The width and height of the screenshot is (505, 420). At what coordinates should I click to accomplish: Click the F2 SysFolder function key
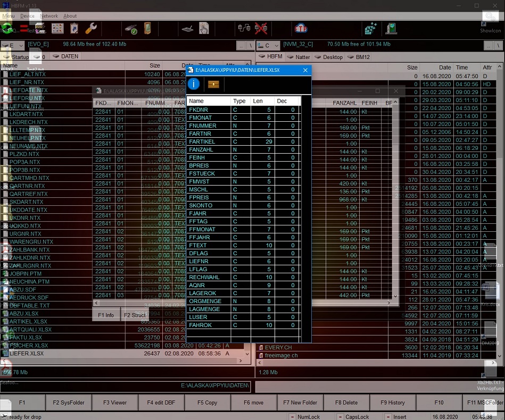[68, 402]
